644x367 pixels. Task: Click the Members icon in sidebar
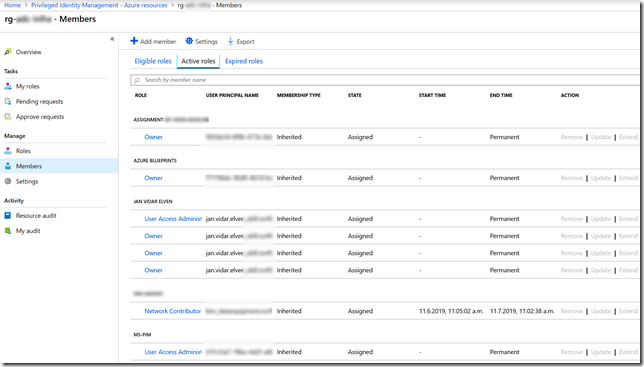[8, 166]
